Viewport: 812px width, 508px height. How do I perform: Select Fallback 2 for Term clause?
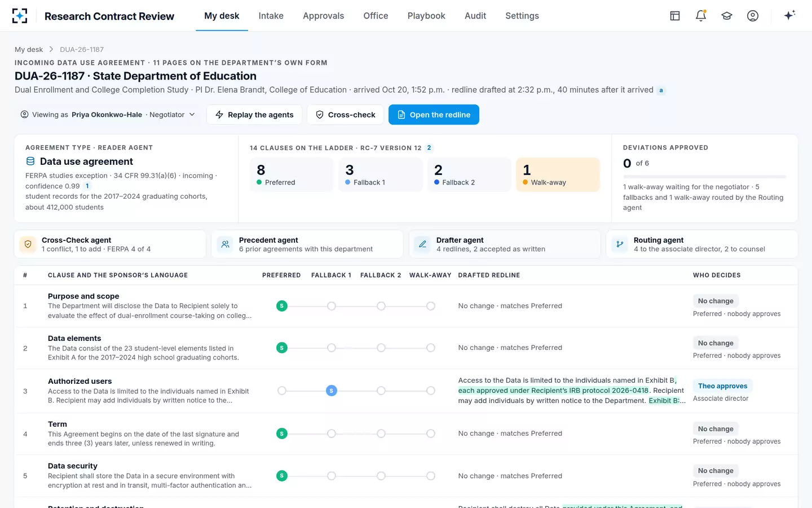pyautogui.click(x=381, y=433)
